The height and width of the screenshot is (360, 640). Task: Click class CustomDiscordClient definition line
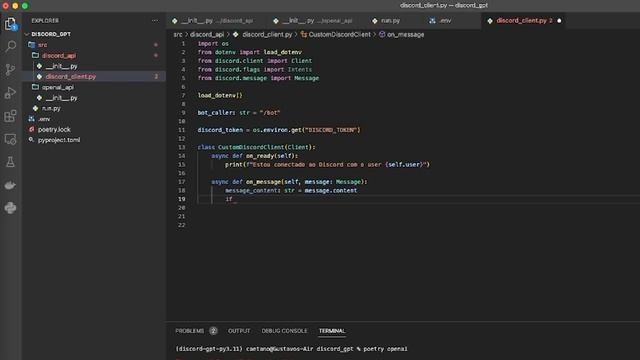[x=256, y=147]
